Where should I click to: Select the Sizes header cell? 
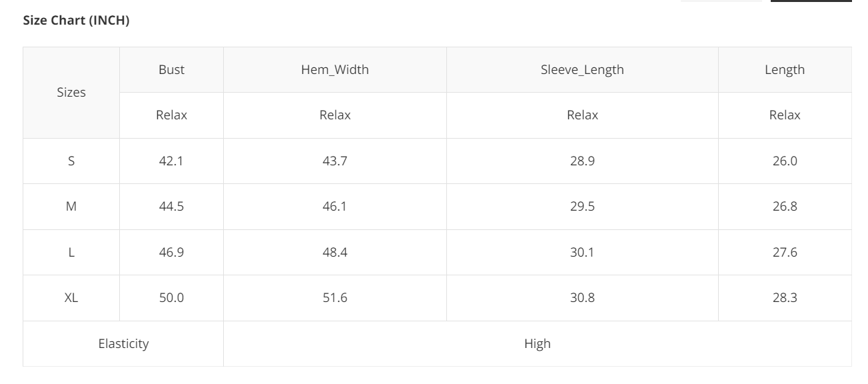[x=71, y=93]
